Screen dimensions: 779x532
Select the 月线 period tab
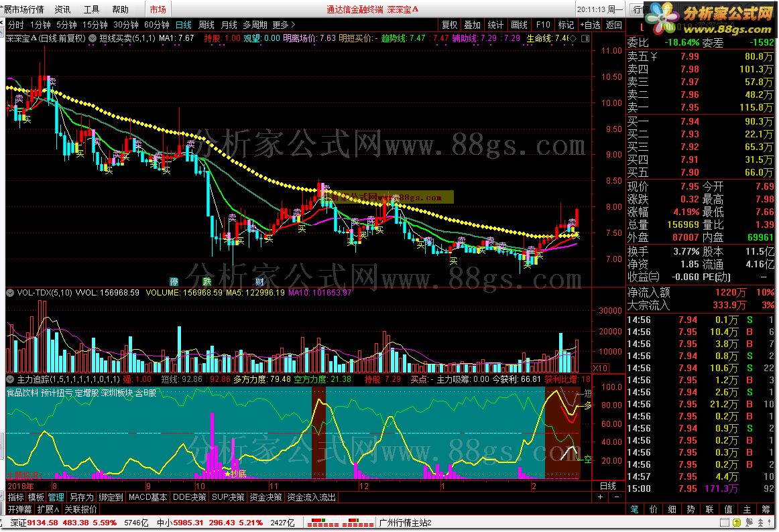(229, 25)
